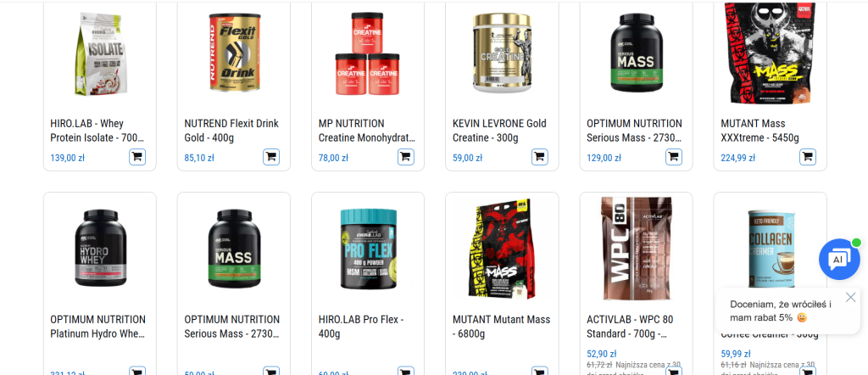The width and height of the screenshot is (868, 375).
Task: Add 129,00 zł Serious Mass to cart
Action: coord(674,157)
